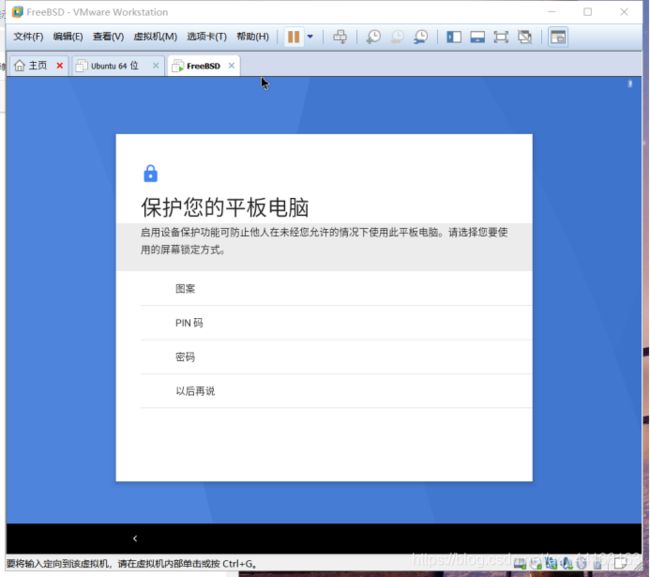Show or hide the library sidebar
The width and height of the screenshot is (650, 577).
click(x=454, y=37)
